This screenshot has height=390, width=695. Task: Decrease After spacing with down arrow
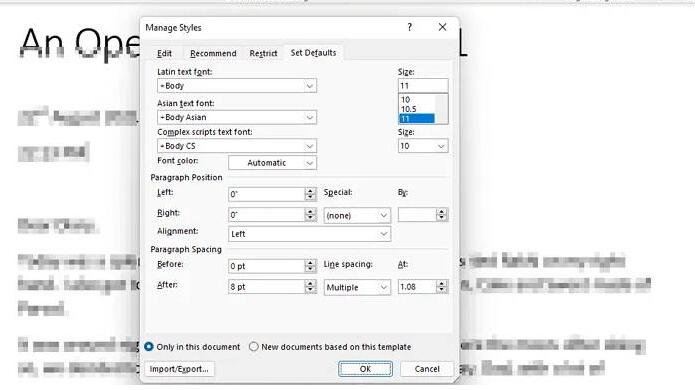[x=310, y=290]
